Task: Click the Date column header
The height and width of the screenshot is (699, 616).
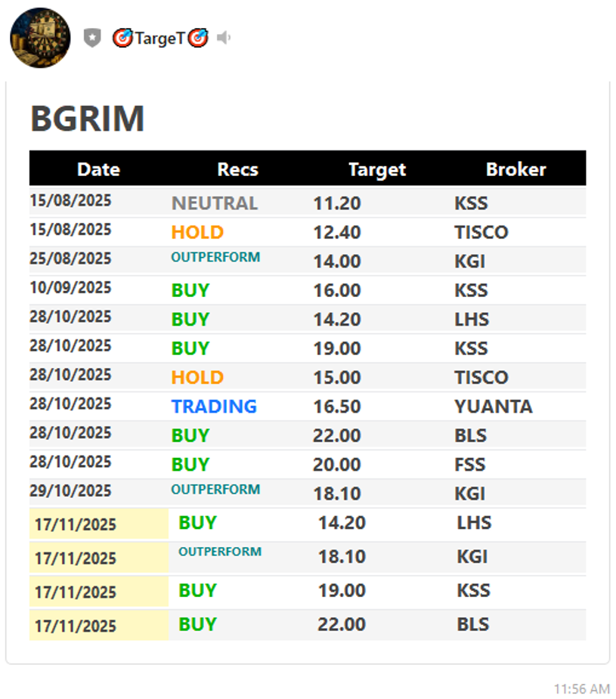Action: (x=98, y=169)
